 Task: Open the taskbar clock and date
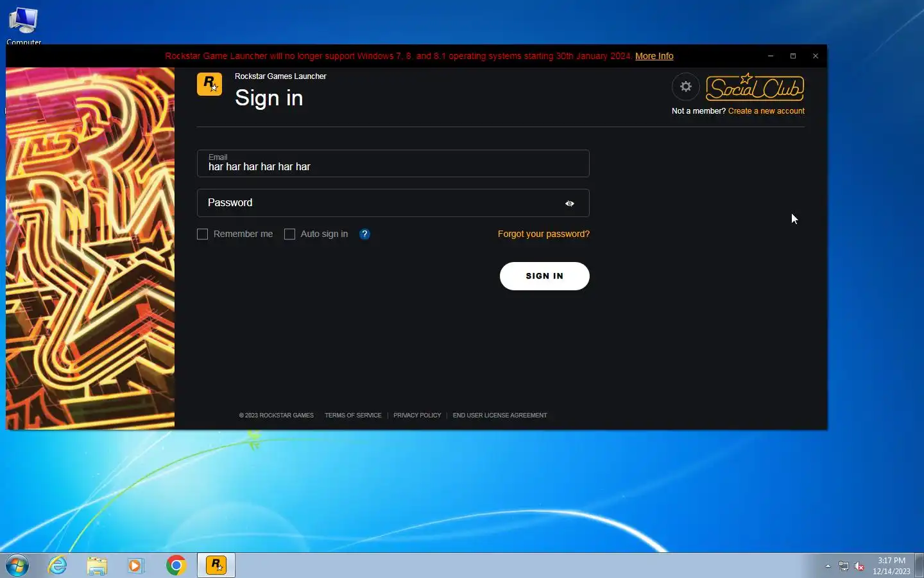[x=891, y=566]
